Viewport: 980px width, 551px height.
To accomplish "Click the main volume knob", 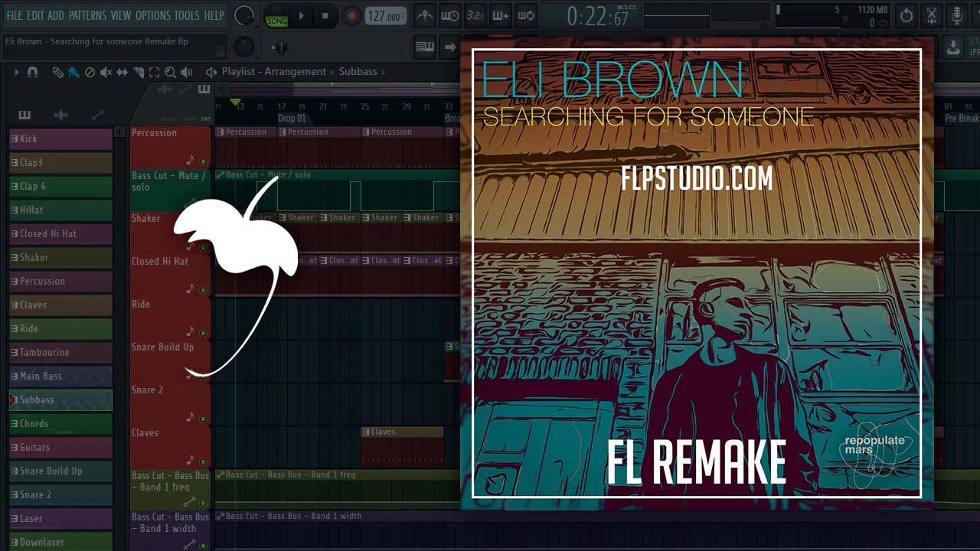I will click(x=244, y=15).
